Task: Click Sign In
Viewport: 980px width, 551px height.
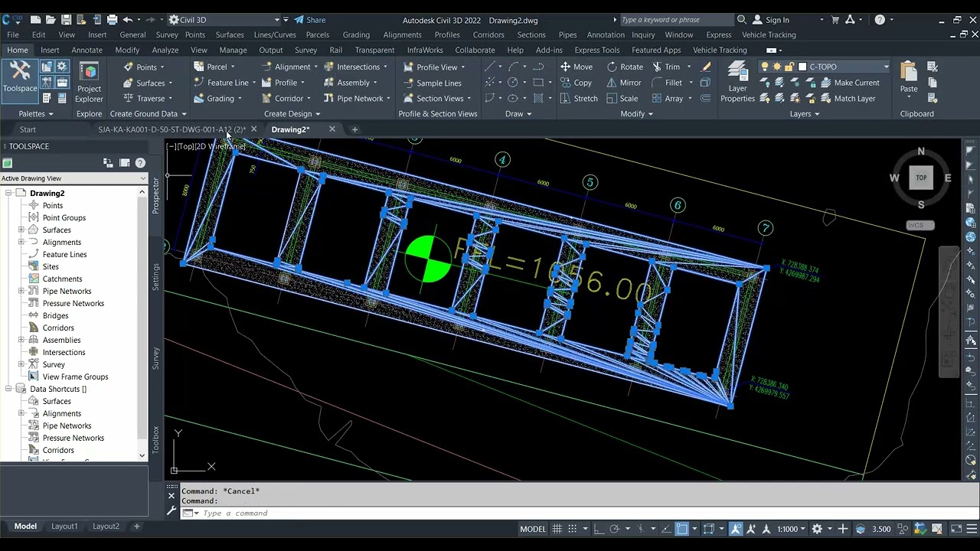Action: 770,20
